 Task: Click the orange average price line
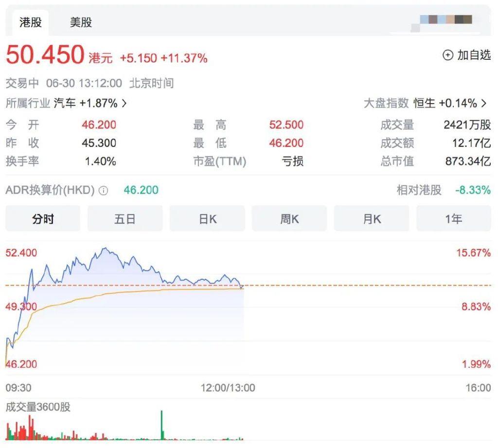[127, 292]
